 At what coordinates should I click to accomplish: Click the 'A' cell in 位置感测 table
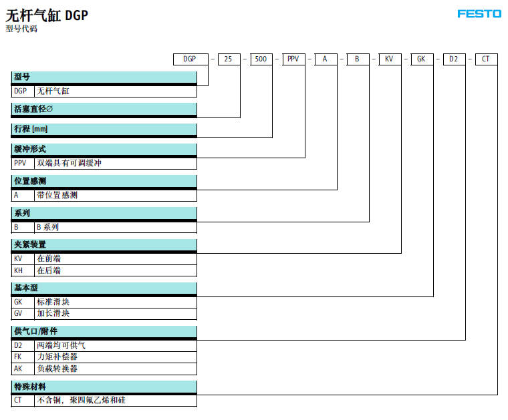[x=23, y=196]
